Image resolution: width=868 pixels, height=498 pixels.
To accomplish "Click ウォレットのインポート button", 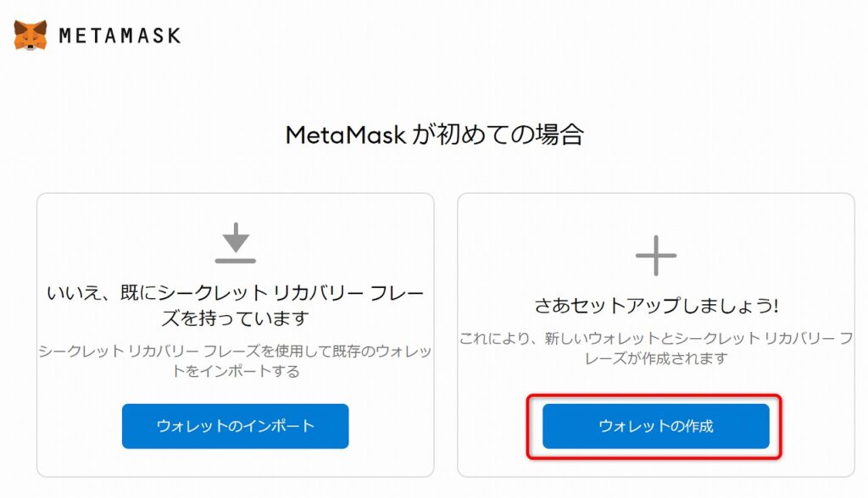I will click(x=236, y=426).
